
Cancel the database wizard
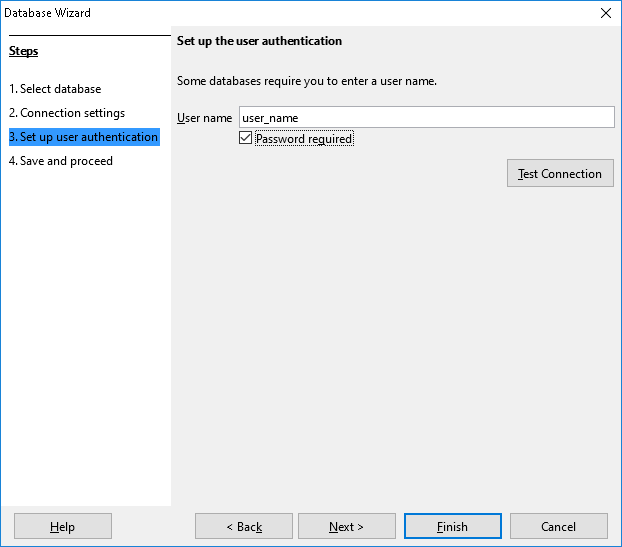click(x=558, y=526)
